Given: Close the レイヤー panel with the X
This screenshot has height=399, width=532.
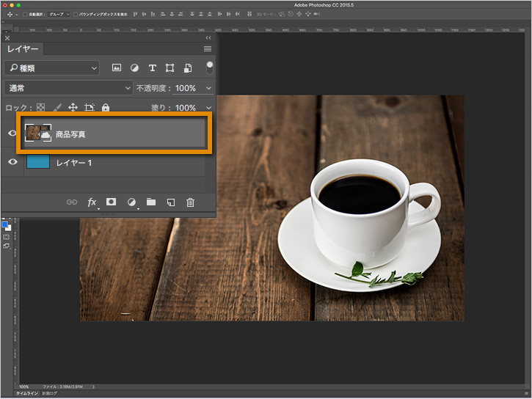Looking at the screenshot, I should click(x=7, y=38).
